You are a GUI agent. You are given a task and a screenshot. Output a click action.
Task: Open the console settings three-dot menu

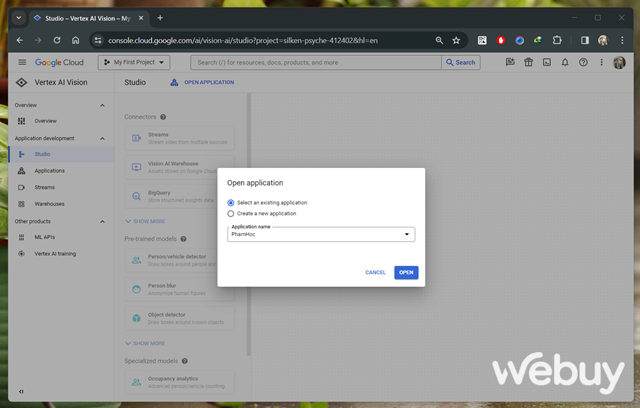point(601,62)
